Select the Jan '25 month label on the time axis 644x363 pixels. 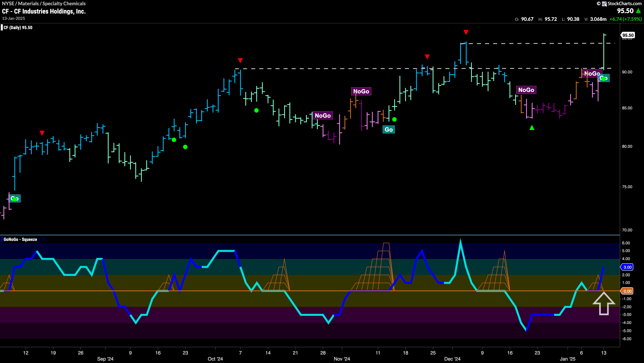pos(568,359)
